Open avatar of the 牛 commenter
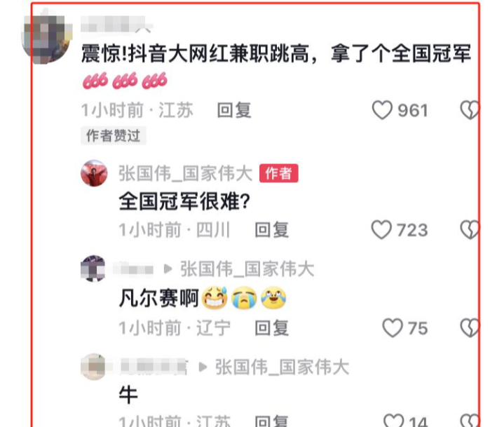504x427 pixels. (x=93, y=367)
